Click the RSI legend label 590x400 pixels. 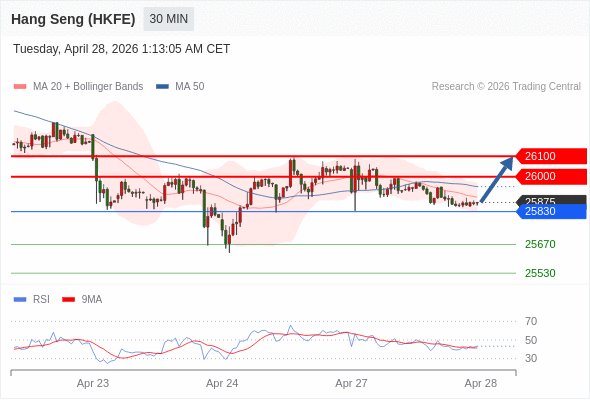click(41, 300)
